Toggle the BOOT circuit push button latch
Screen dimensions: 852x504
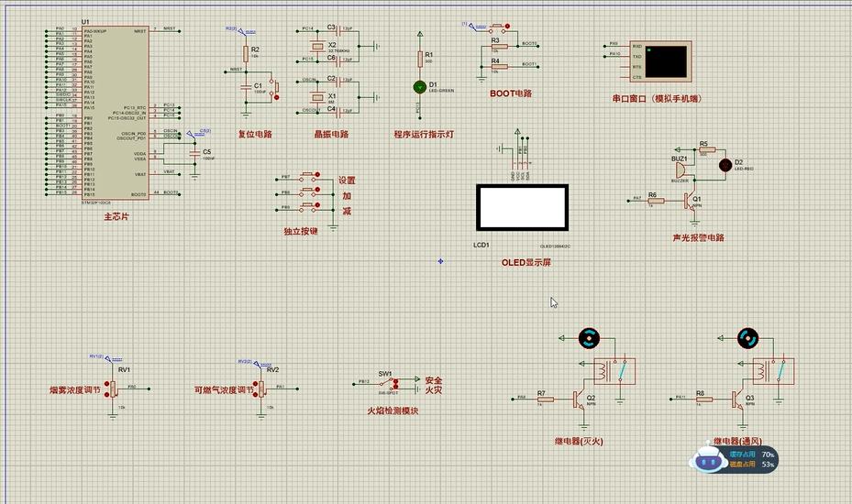[x=508, y=26]
